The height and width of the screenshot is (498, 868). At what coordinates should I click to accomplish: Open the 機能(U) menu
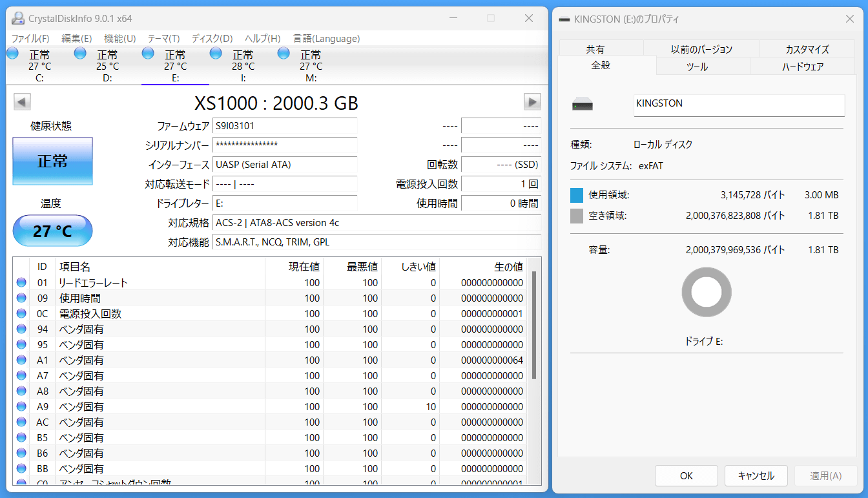[x=119, y=39]
